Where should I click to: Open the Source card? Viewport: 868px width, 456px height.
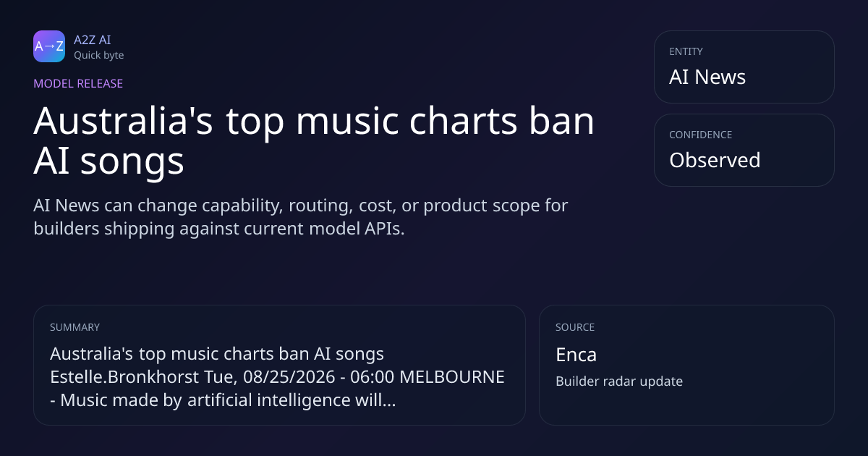click(x=686, y=365)
